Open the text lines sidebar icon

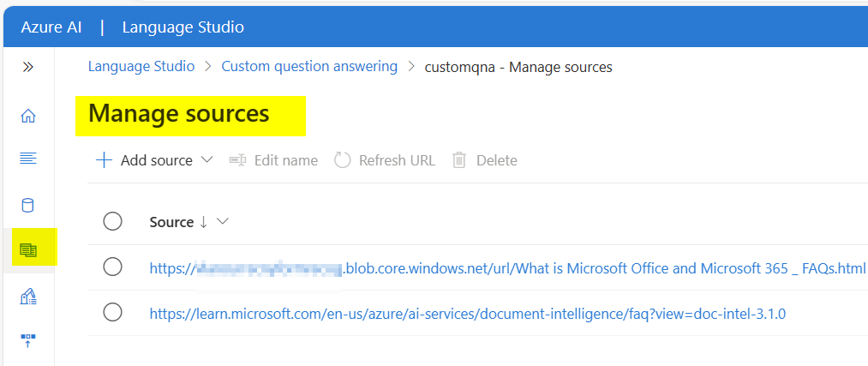click(28, 158)
